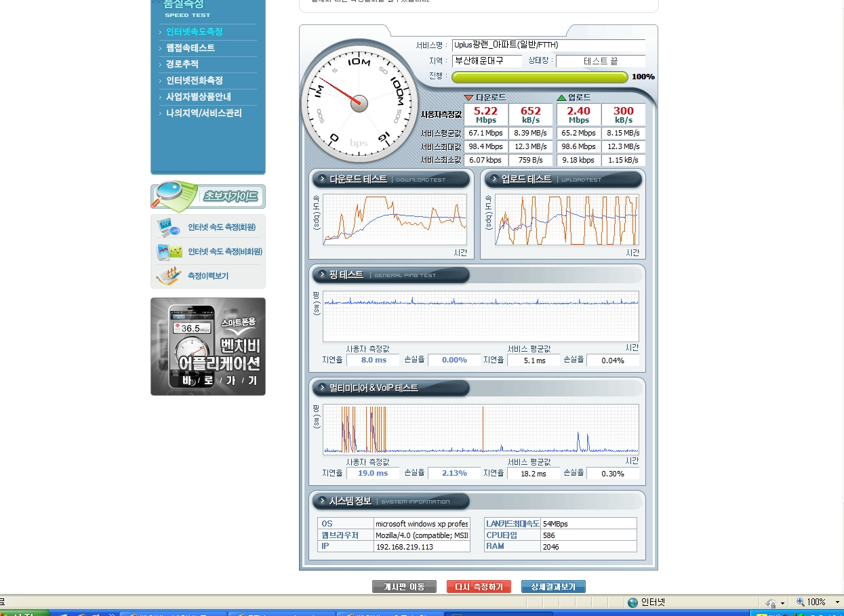Click the 다운로드 테스트 header arrow icon
Viewport: 844px width, 616px height.
[x=323, y=180]
